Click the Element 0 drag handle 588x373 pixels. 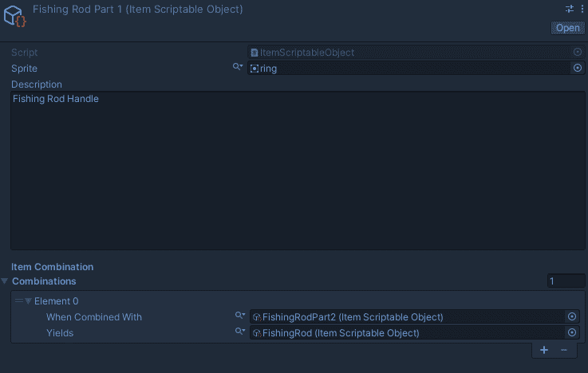click(18, 301)
